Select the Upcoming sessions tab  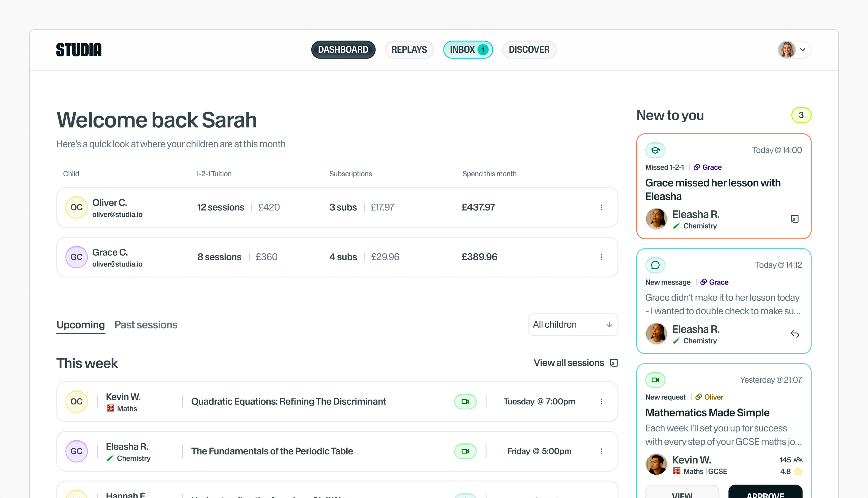pos(81,324)
